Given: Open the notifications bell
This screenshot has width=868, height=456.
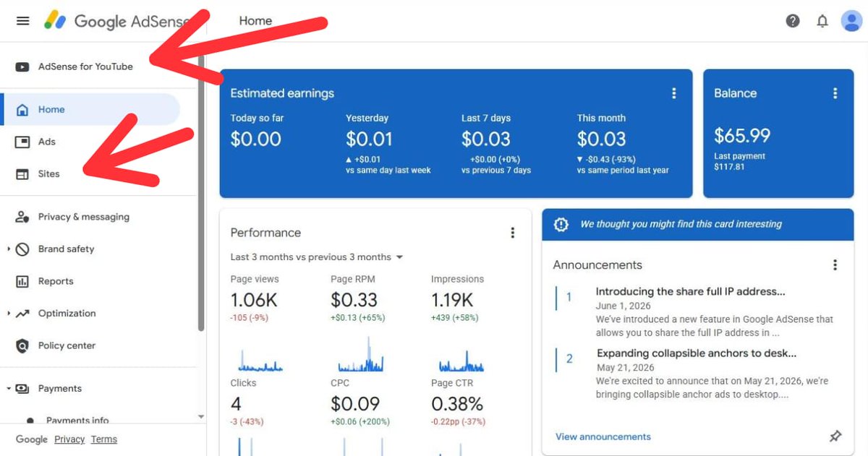Looking at the screenshot, I should [822, 21].
